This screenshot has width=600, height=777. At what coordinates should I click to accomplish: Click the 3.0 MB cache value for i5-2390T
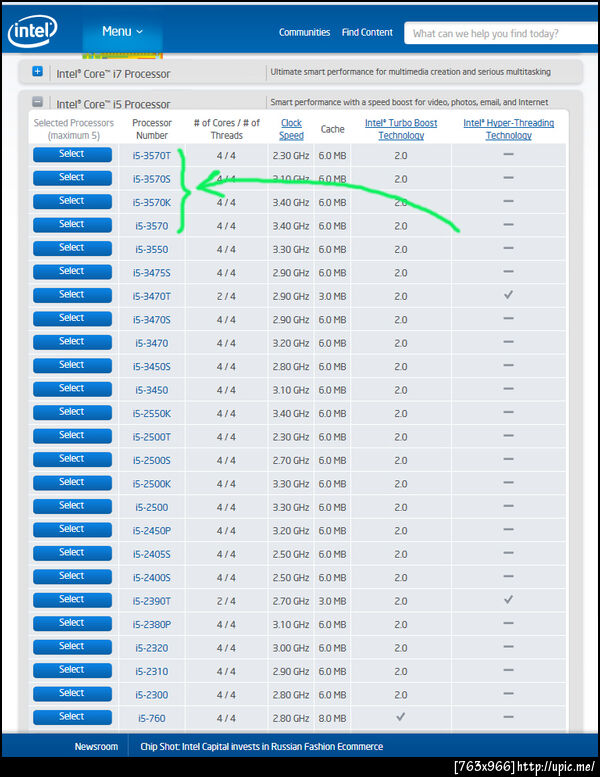pyautogui.click(x=332, y=601)
